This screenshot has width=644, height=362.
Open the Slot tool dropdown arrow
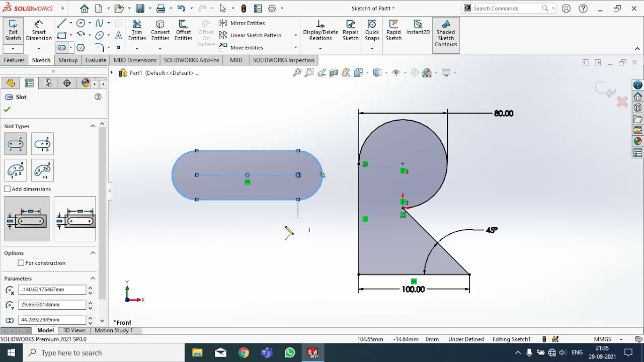click(x=71, y=48)
